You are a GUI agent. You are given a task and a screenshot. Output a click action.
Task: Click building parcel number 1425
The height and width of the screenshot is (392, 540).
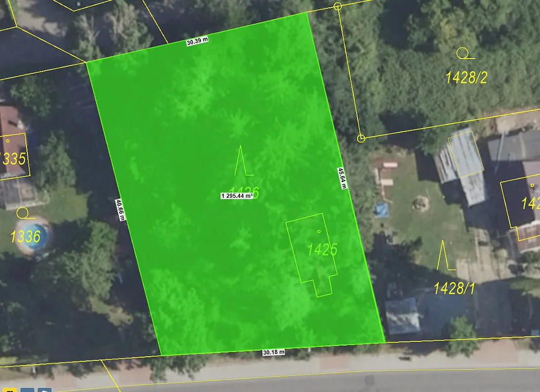(x=322, y=250)
